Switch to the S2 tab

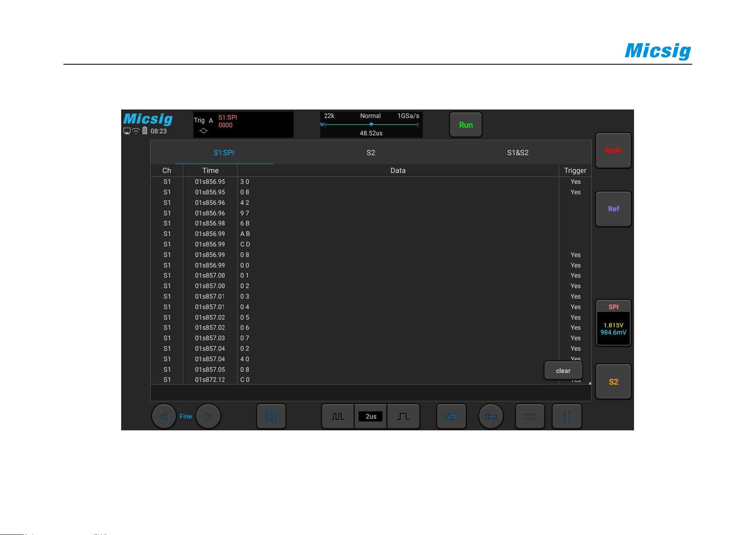[x=371, y=153]
